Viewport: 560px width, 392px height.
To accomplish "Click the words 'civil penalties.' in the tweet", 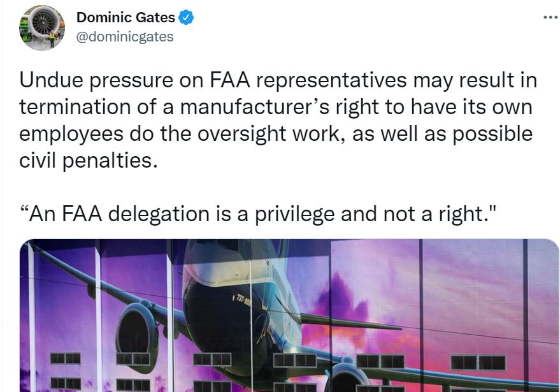I will coord(88,161).
